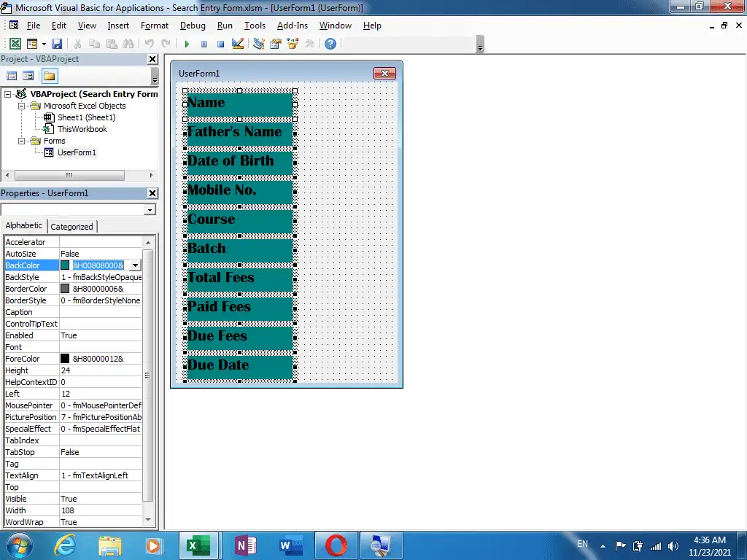Open the Insert UserForm dropdown arrow
Screen dimensions: 747x560
44,44
